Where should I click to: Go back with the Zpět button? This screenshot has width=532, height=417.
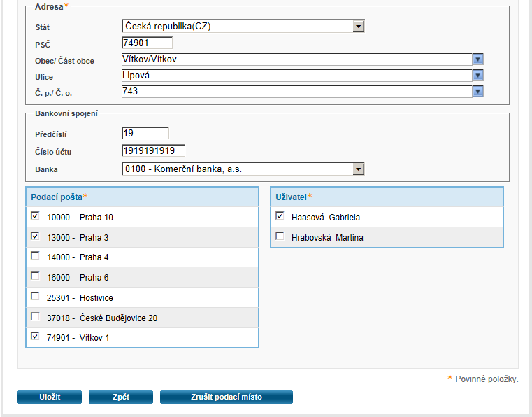[x=120, y=397]
